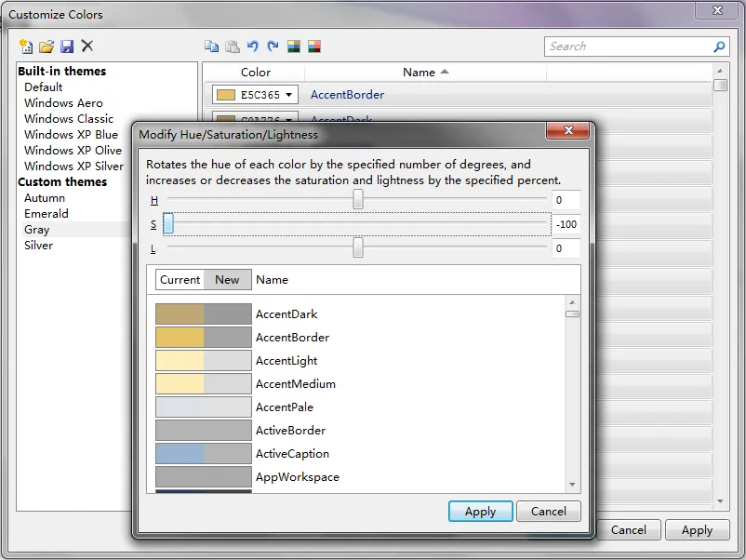Click the Paste colors toolbar icon
This screenshot has width=746, height=560.
pyautogui.click(x=233, y=47)
